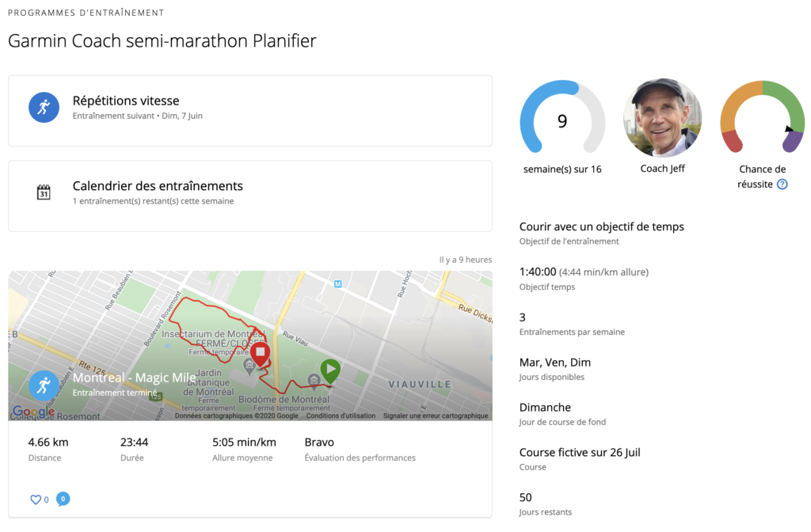Click the calendar icon for Calendrier des entraînements
The image size is (811, 532).
click(x=44, y=192)
